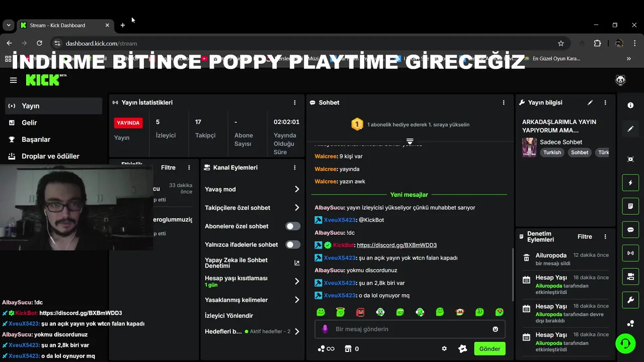Click the Turkish tag chip

coord(552,152)
